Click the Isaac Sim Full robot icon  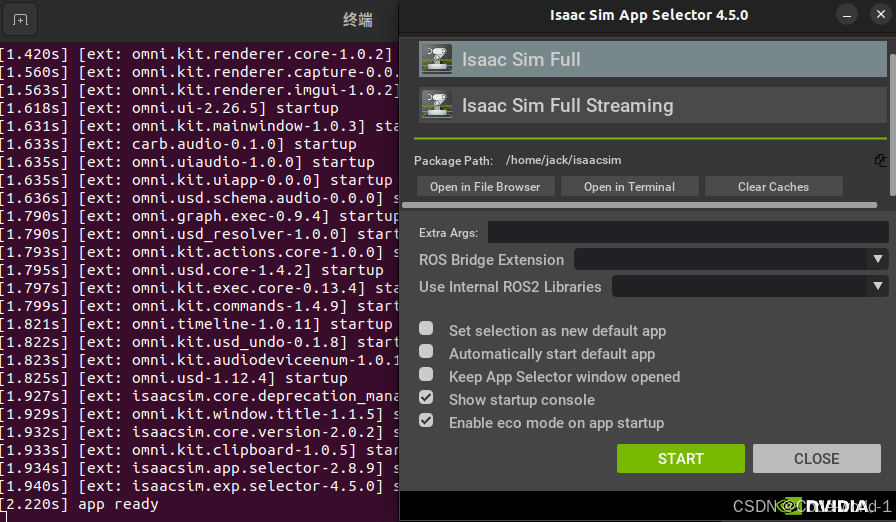pyautogui.click(x=437, y=59)
